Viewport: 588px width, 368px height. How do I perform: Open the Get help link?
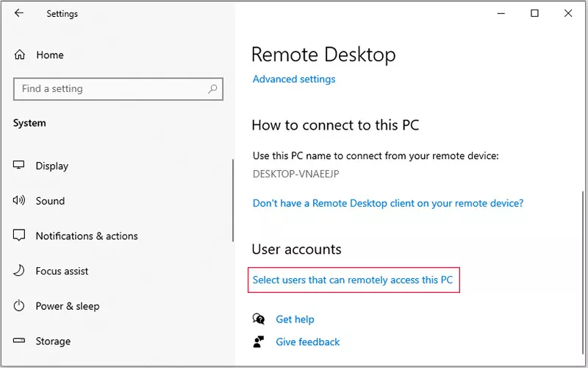pos(295,319)
